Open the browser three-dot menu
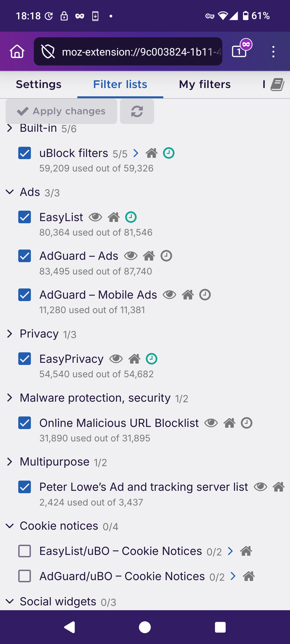290x644 pixels. pyautogui.click(x=273, y=51)
